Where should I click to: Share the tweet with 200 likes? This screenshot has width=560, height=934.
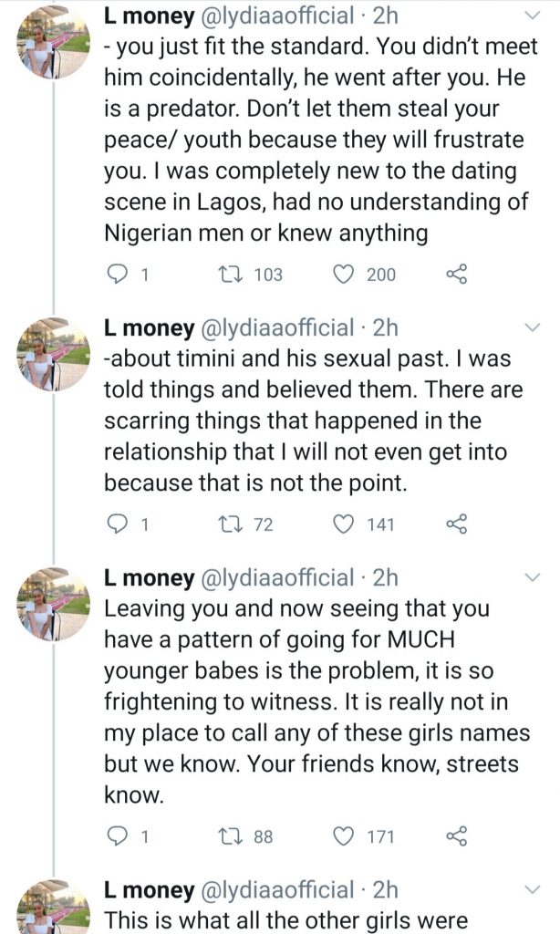tap(456, 274)
